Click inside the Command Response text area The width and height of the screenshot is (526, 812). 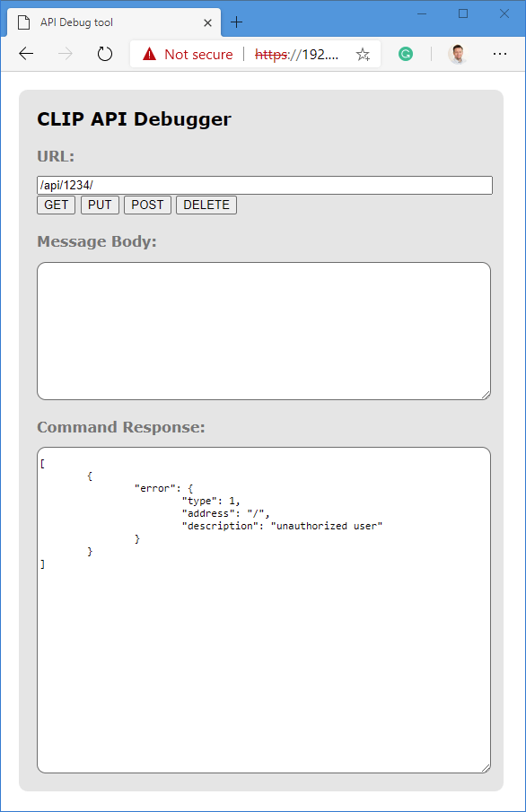pyautogui.click(x=264, y=610)
